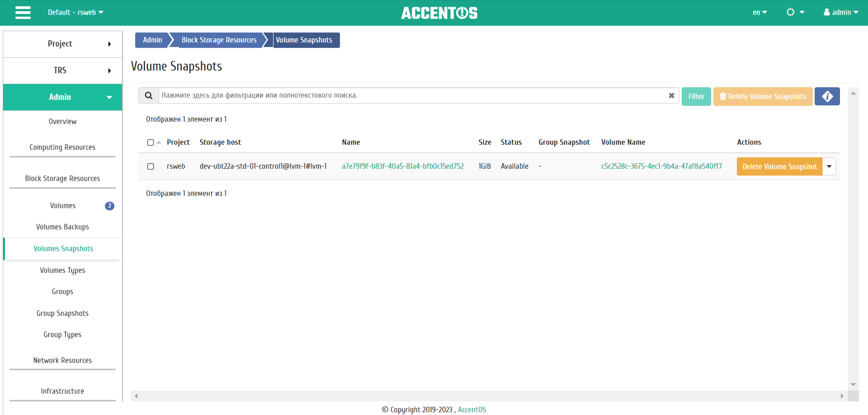
Task: Go to Volumes Types page
Action: (x=62, y=270)
